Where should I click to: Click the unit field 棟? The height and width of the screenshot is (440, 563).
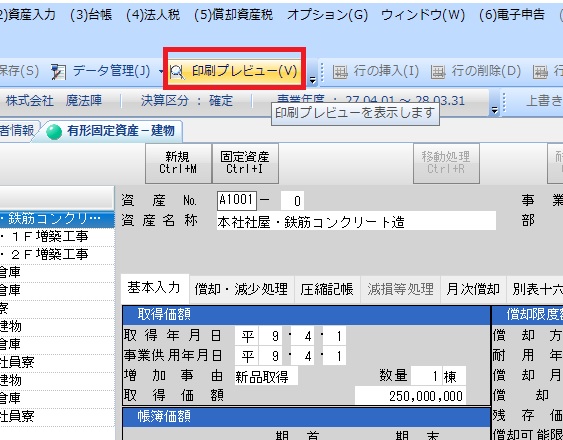[454, 376]
